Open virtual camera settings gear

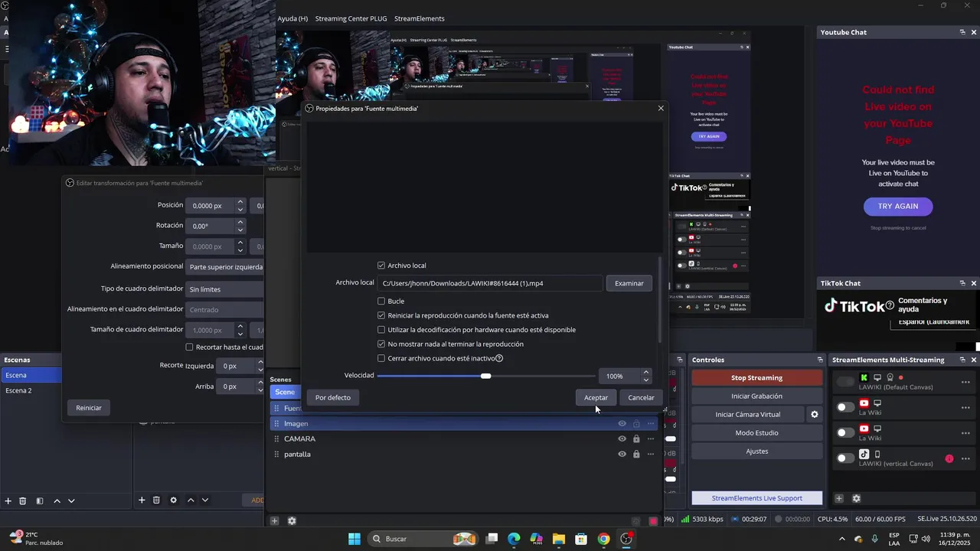pos(815,414)
